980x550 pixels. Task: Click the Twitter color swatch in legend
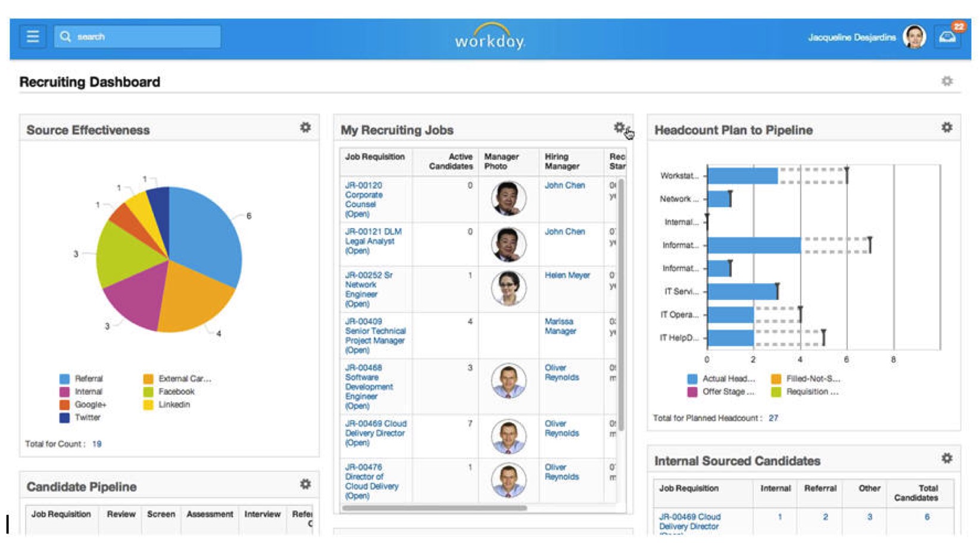(64, 417)
